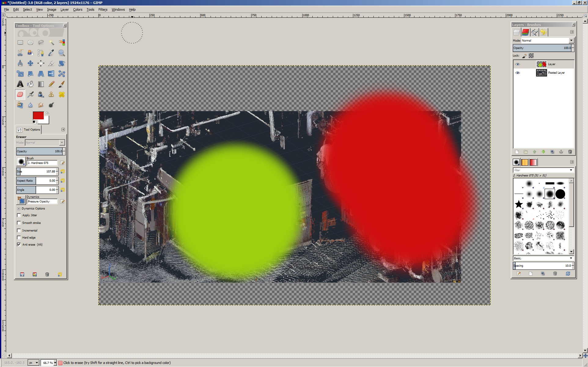Select the Paintbrush tool
This screenshot has height=367, width=588.
[62, 84]
